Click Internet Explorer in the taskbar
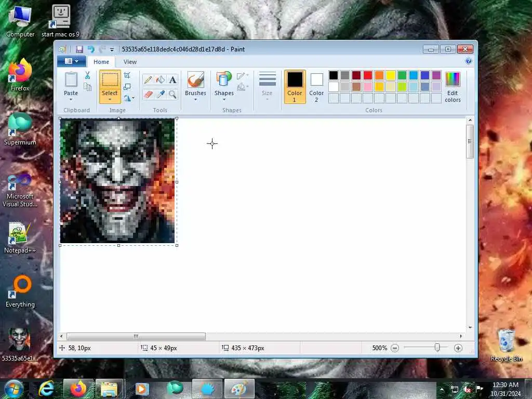The image size is (532, 399). (46, 389)
